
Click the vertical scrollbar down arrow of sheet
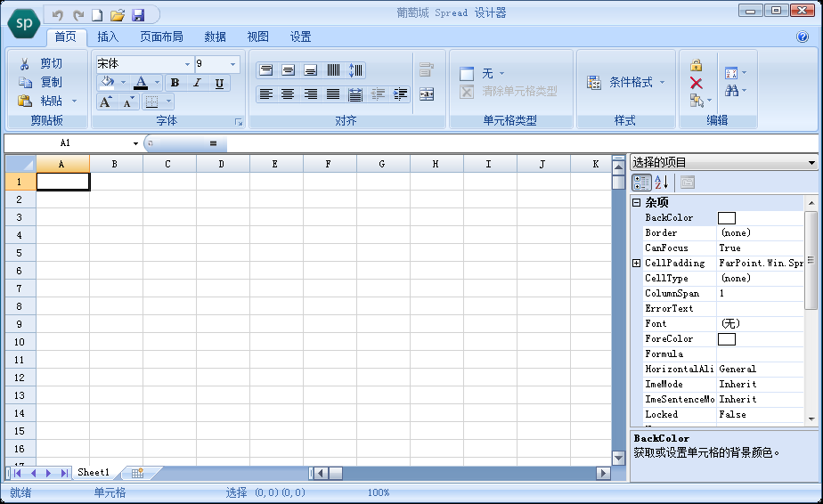[618, 459]
